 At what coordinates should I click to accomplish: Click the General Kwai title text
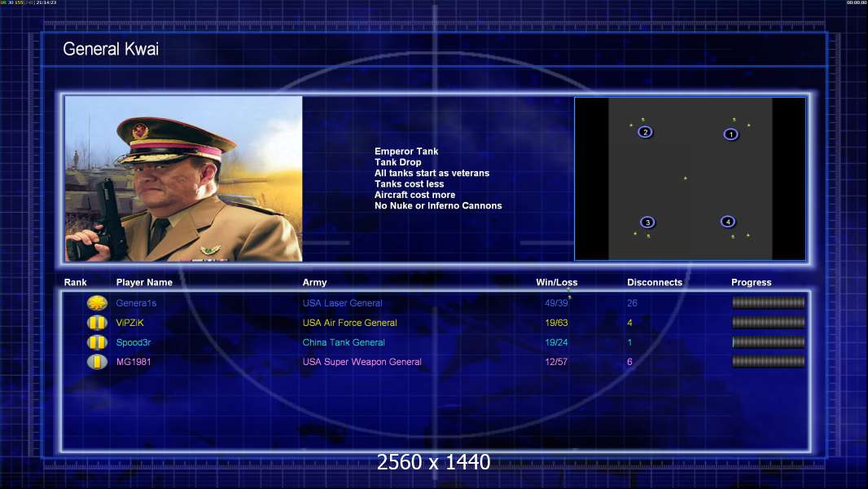[x=111, y=49]
